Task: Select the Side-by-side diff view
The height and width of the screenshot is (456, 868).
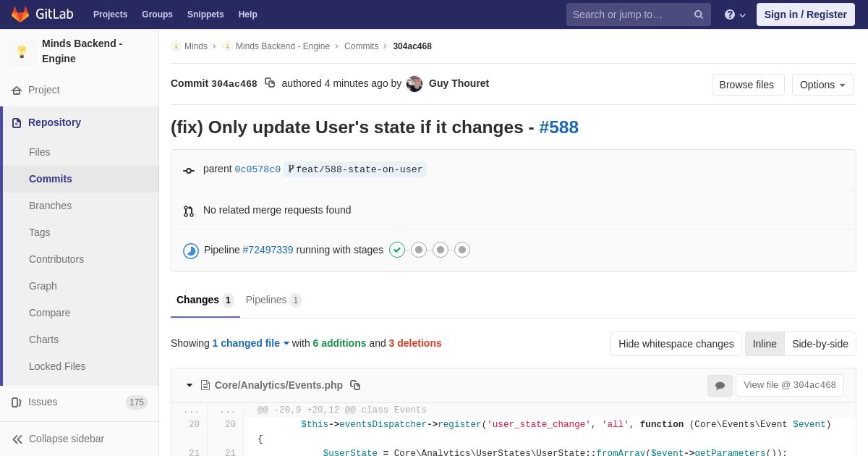Action: coord(820,344)
